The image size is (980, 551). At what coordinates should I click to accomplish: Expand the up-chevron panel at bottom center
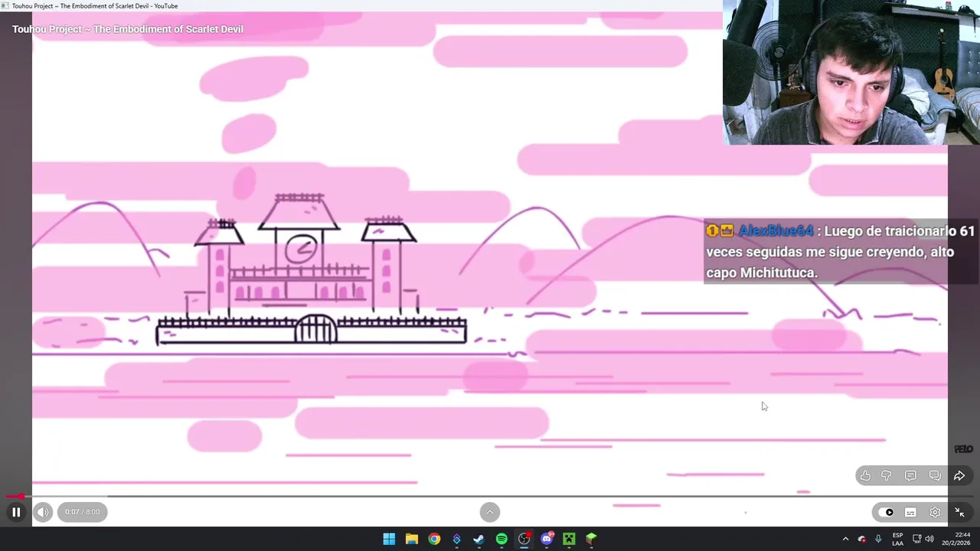tap(490, 512)
